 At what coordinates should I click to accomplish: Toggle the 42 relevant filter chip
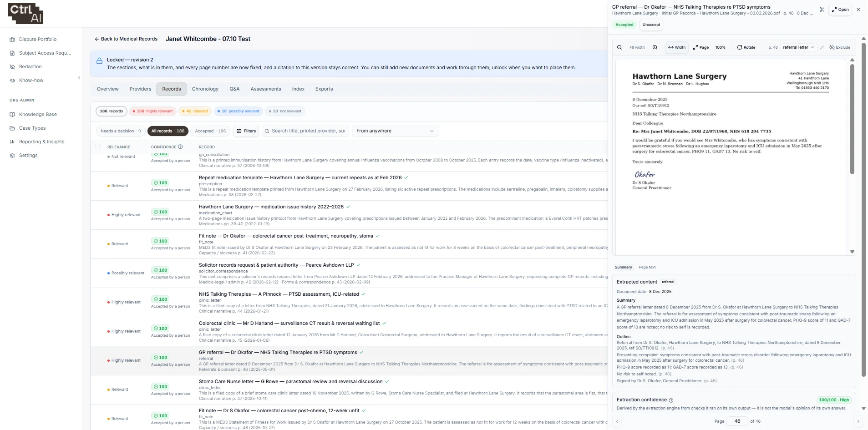195,111
